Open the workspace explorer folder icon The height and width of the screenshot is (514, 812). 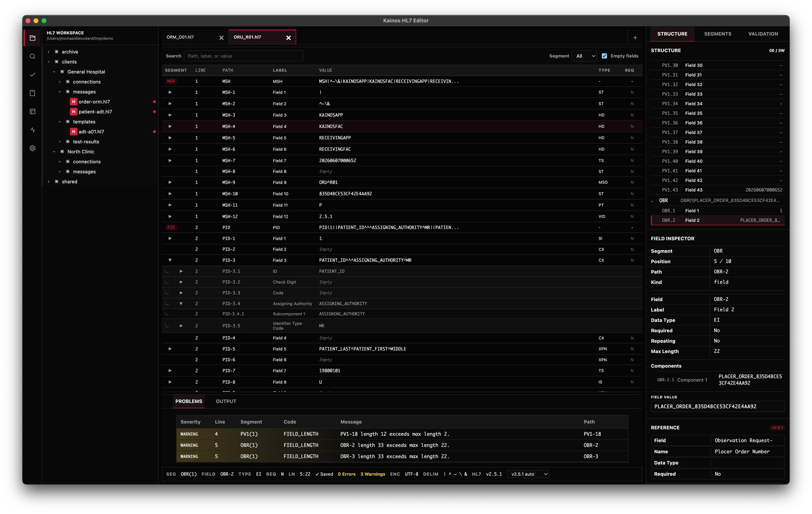tap(32, 38)
